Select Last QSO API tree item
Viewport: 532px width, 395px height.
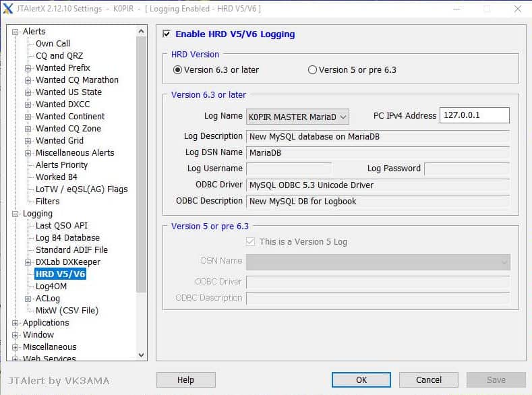tap(62, 225)
